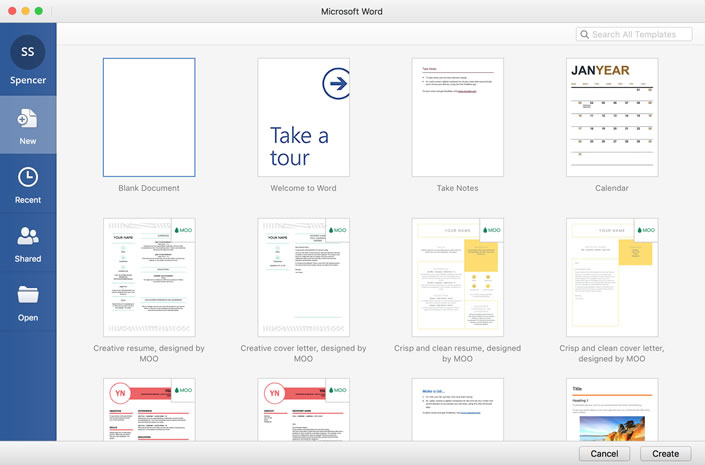Image resolution: width=705 pixels, height=465 pixels.
Task: Click the Open folder icon
Action: click(x=28, y=295)
